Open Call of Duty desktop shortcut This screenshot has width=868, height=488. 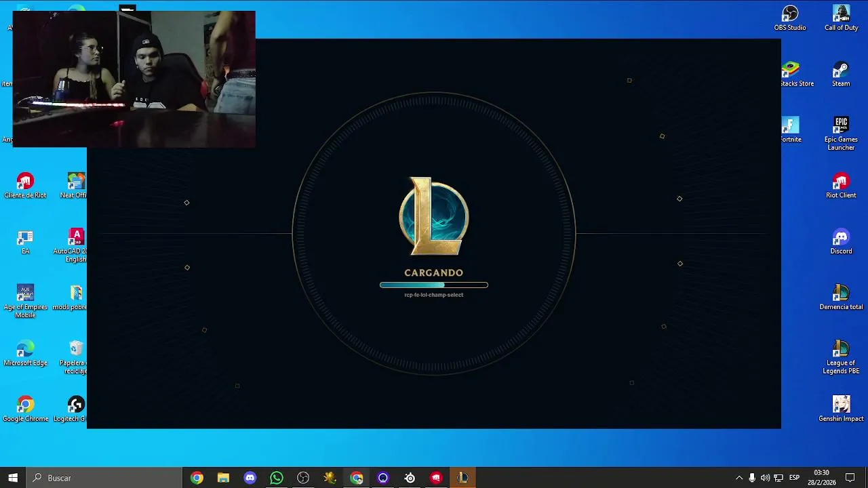[841, 18]
